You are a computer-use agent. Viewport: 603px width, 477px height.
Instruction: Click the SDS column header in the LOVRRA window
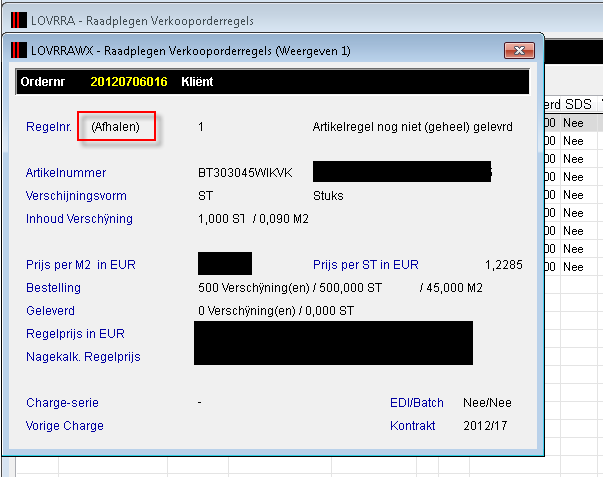pyautogui.click(x=578, y=104)
